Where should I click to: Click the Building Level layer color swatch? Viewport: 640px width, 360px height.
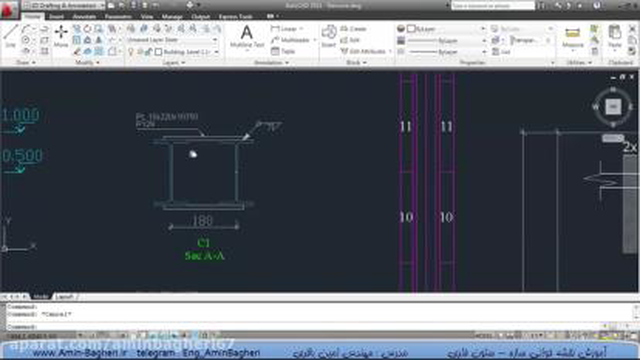(158, 52)
